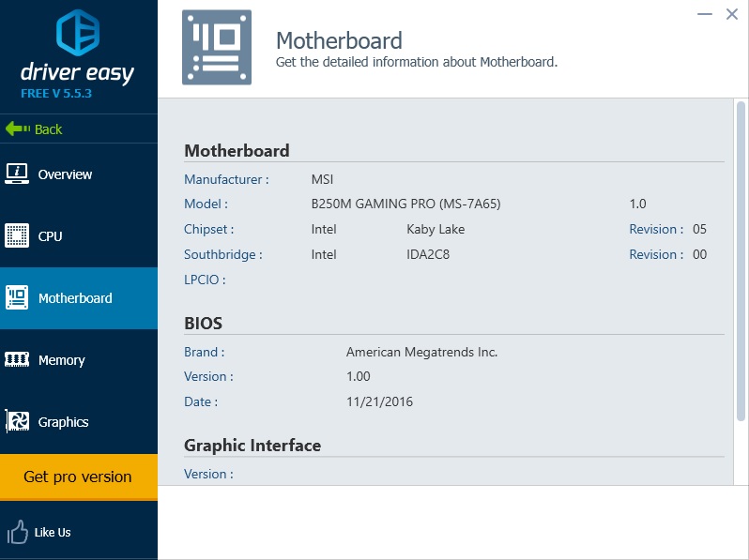Click the Overview monitor icon
The image size is (749, 560).
[17, 174]
